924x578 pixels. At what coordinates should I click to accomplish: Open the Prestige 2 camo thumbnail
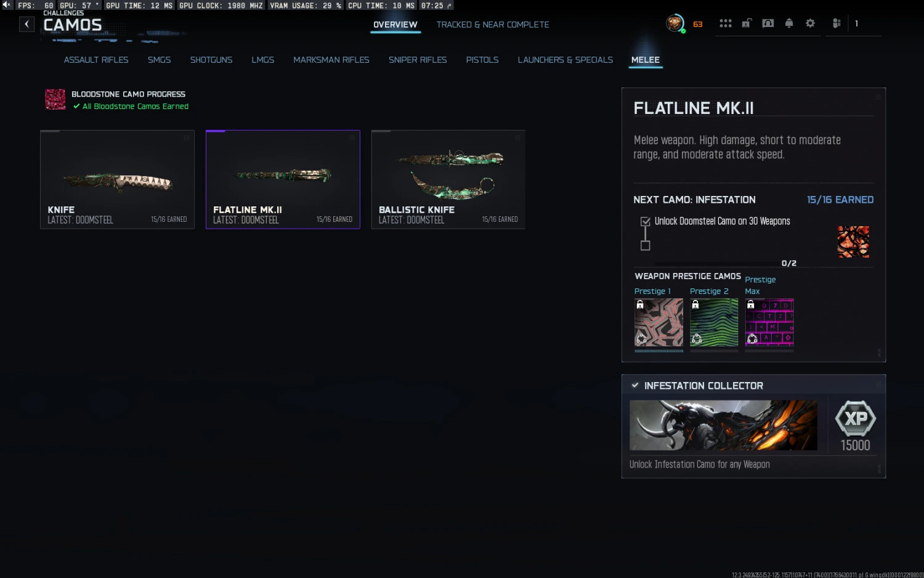[714, 322]
